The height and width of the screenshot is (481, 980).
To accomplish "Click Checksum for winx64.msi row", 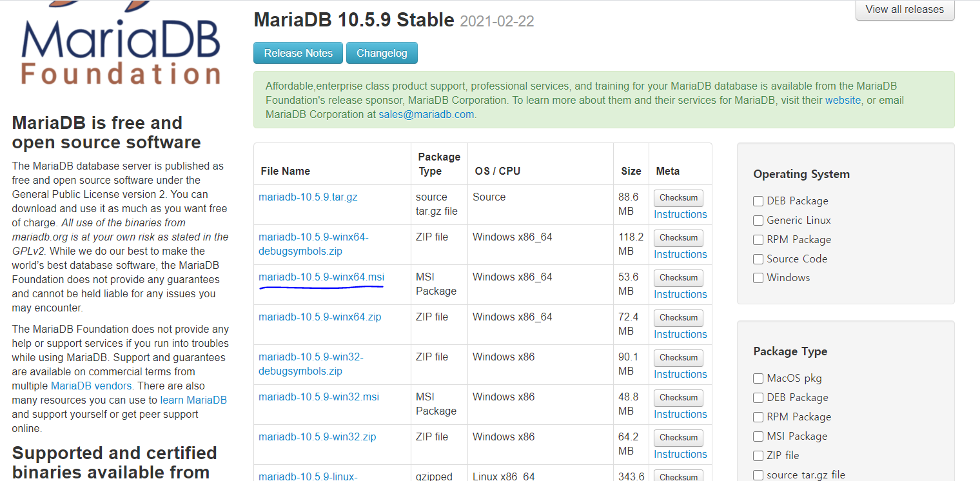I will pos(678,278).
